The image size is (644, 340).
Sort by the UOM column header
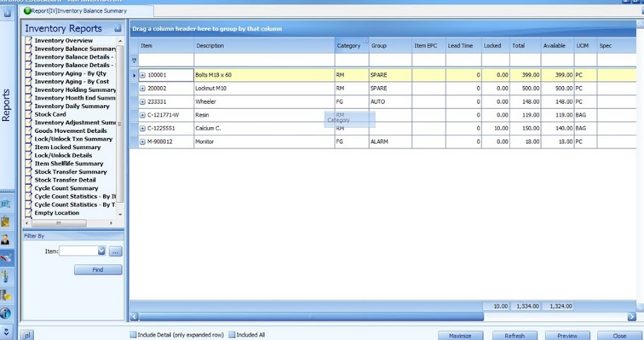pyautogui.click(x=585, y=46)
